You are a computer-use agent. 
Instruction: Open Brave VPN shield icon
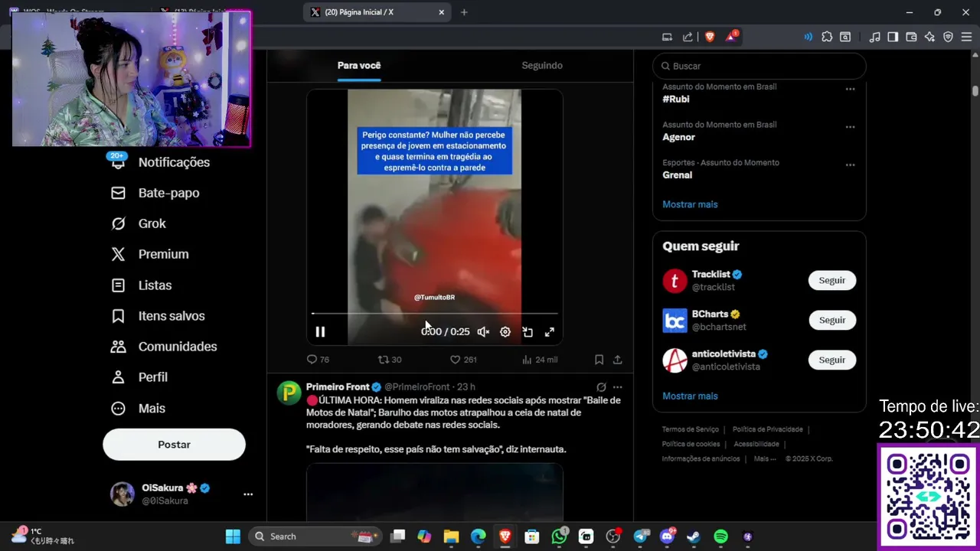coord(948,37)
